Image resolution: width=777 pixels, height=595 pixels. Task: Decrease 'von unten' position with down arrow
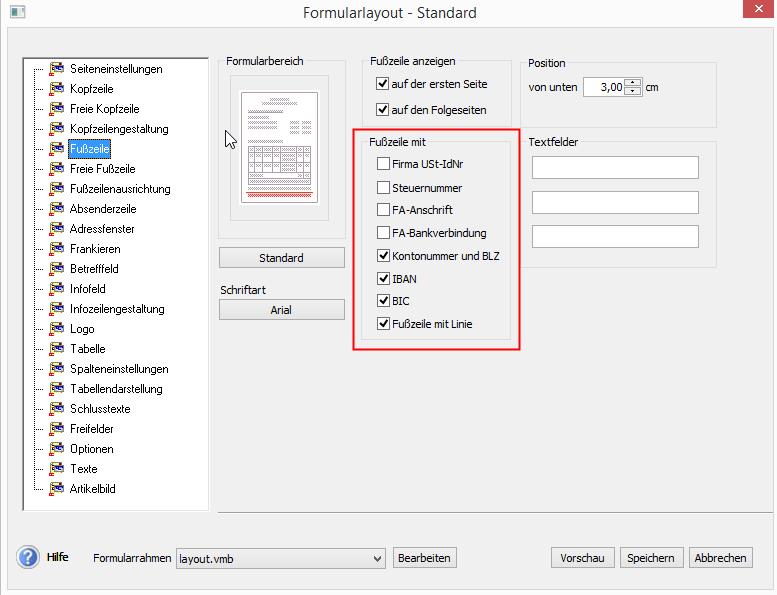tap(632, 91)
